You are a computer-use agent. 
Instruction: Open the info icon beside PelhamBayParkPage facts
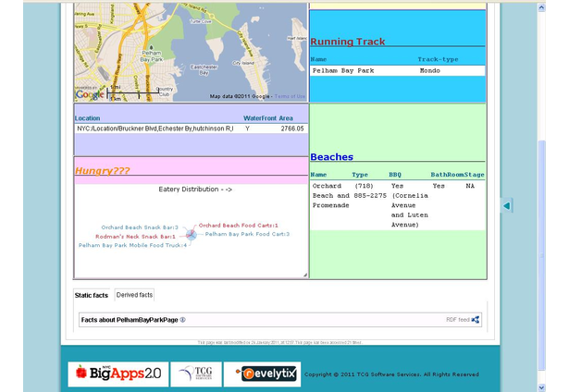(183, 320)
